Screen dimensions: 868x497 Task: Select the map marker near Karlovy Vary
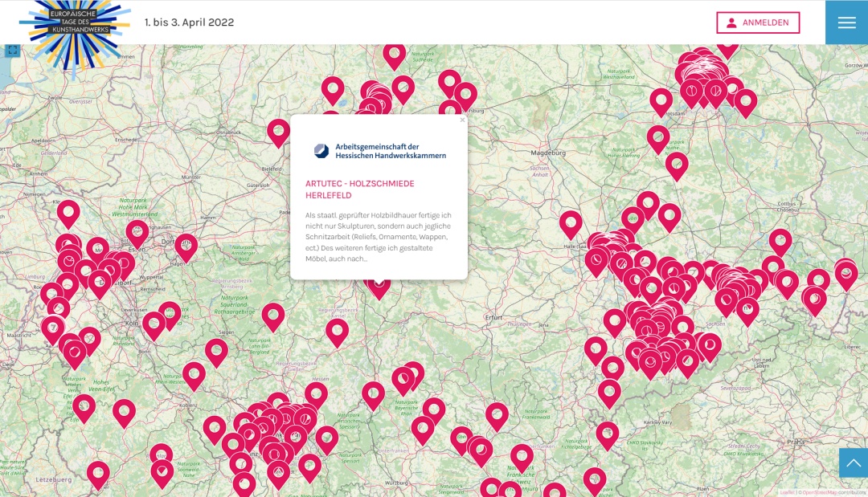(608, 434)
